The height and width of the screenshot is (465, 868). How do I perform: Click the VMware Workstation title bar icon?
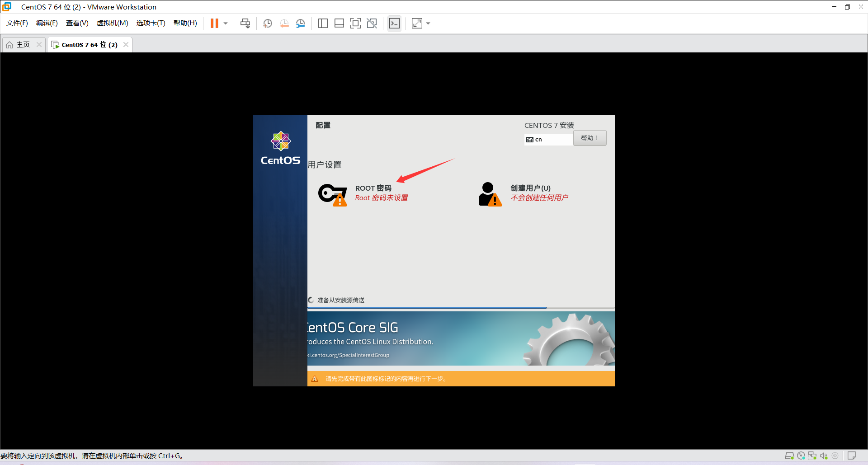pyautogui.click(x=7, y=7)
